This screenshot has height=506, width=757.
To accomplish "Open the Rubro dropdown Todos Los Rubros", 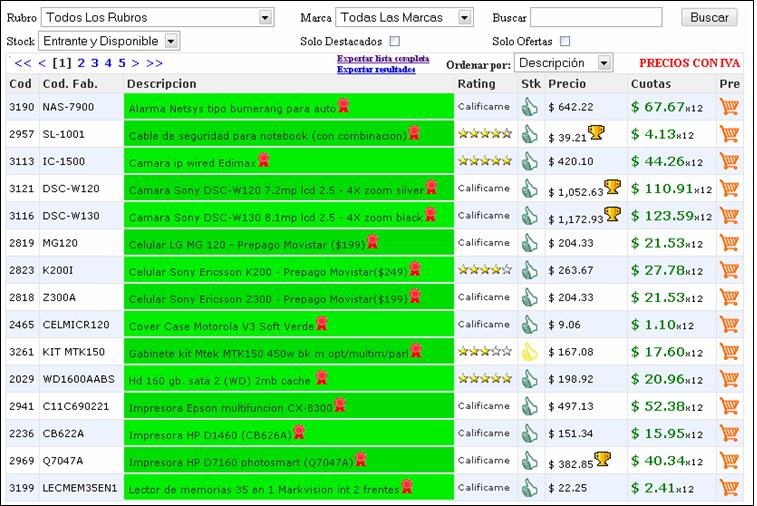I will coord(158,17).
